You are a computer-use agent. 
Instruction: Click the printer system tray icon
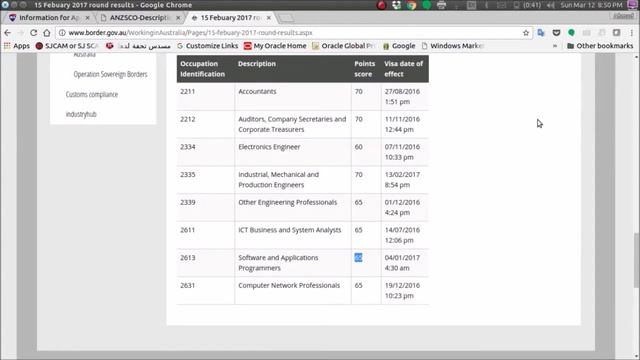[441, 5]
